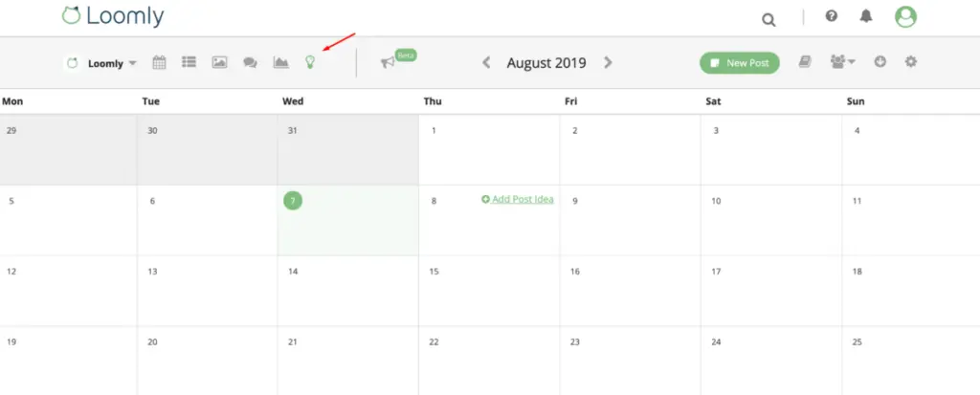Click the Add Post Idea link
The width and height of the screenshot is (980, 395).
tap(517, 199)
